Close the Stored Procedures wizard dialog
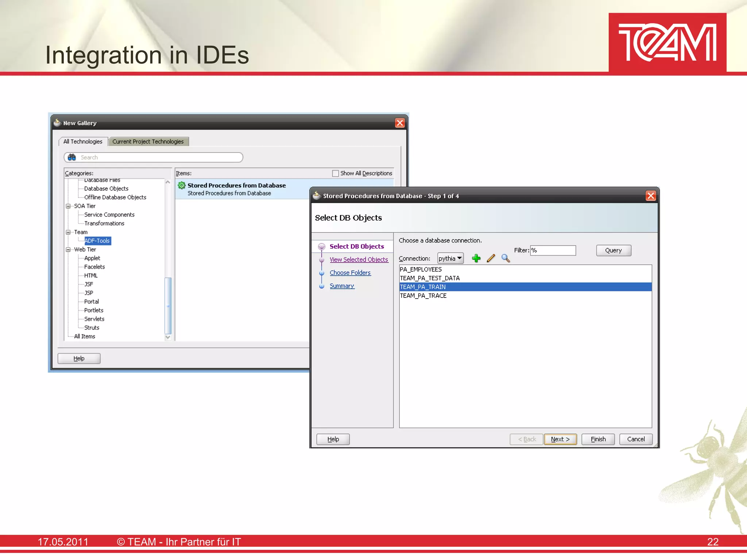The height and width of the screenshot is (560, 747). pos(651,196)
